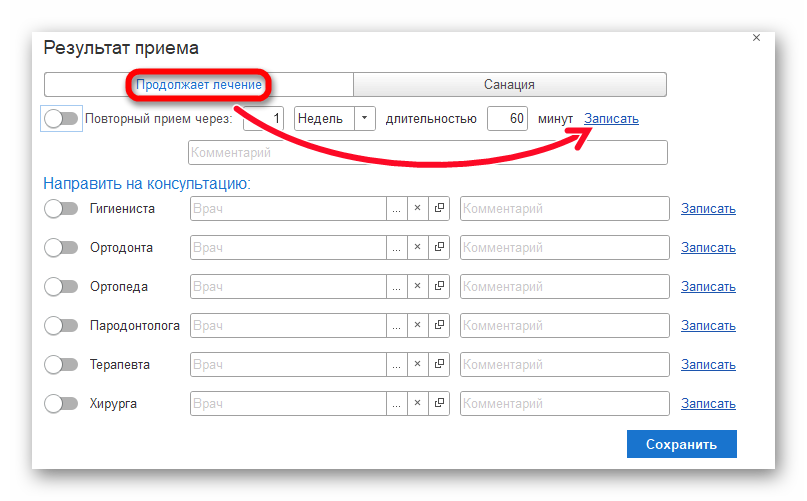Enable the Гигиениста consultation switch

click(x=61, y=209)
